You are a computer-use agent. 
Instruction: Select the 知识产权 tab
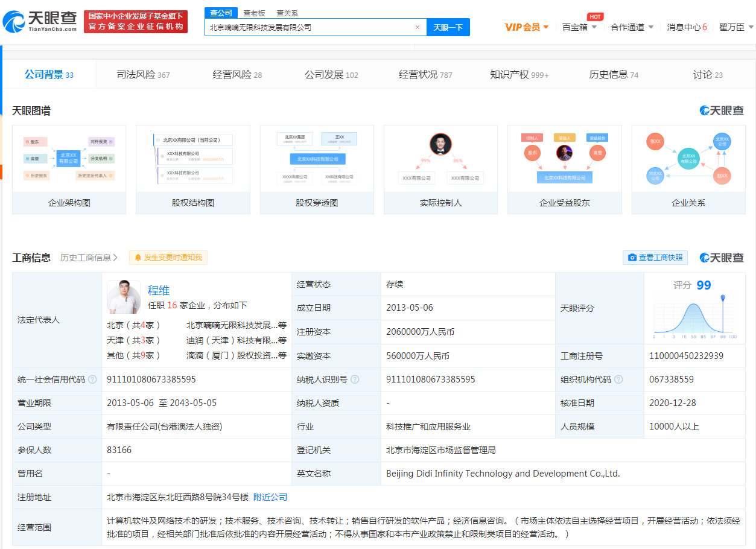click(519, 75)
